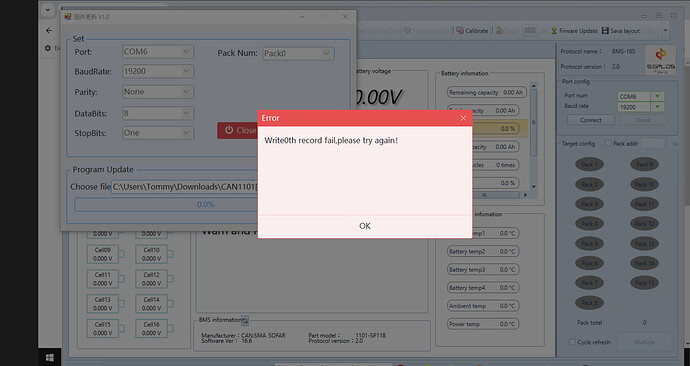
Task: Select the Pack 4 oval
Action: (x=589, y=223)
